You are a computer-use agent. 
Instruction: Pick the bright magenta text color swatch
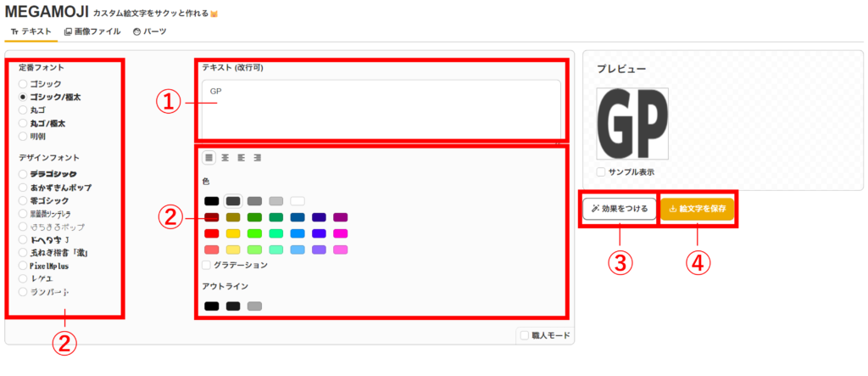coord(341,233)
